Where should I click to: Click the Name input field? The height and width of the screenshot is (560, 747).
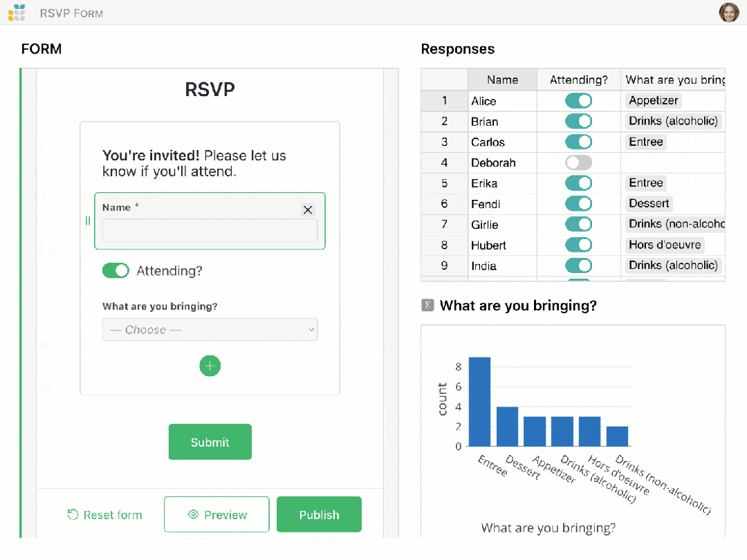coord(210,230)
